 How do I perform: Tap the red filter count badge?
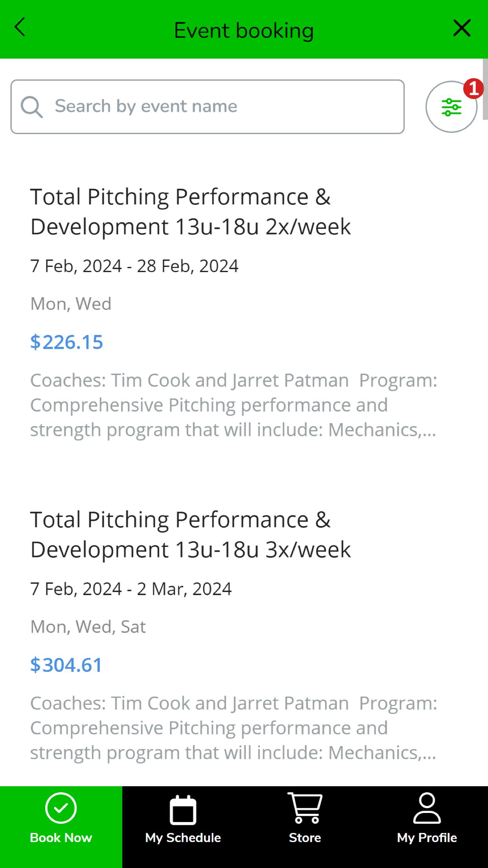tap(473, 88)
